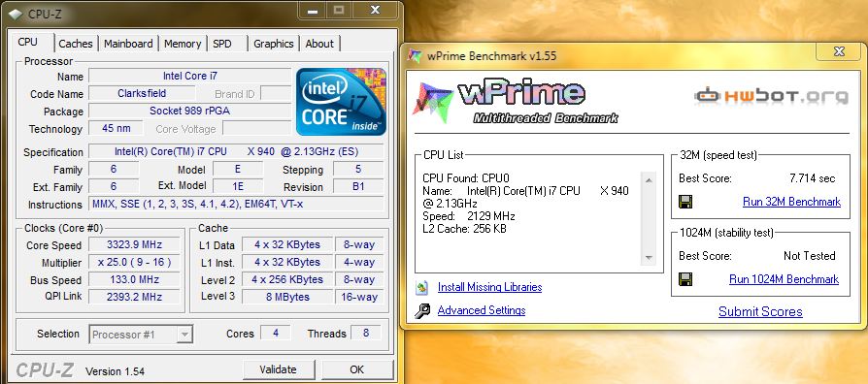The height and width of the screenshot is (384, 868).
Task: Click the Cores value 4
Action: (x=276, y=334)
